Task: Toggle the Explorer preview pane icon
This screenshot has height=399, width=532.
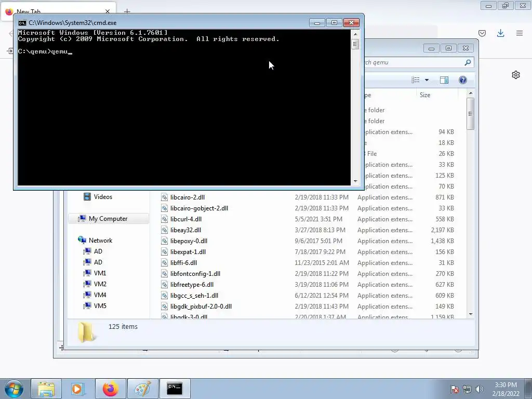Action: (444, 80)
